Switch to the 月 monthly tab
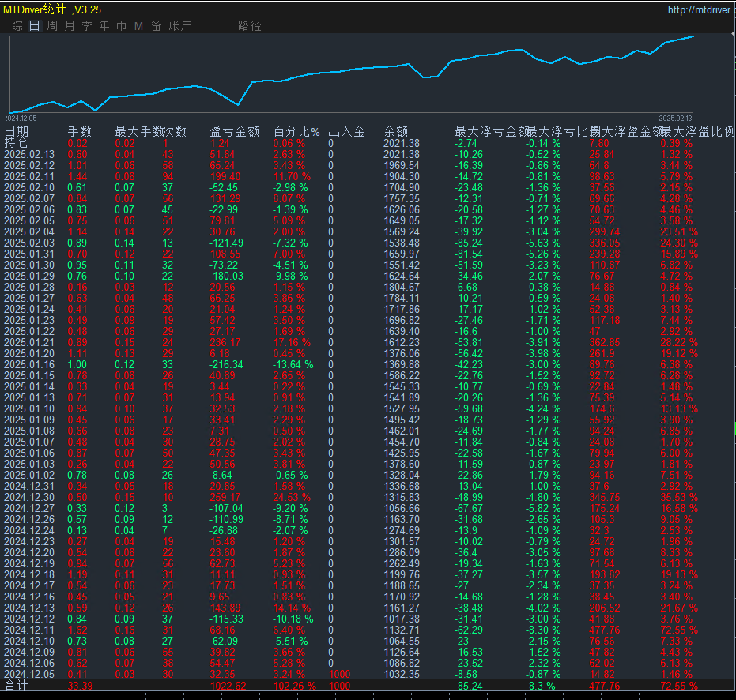The image size is (736, 700). click(70, 26)
